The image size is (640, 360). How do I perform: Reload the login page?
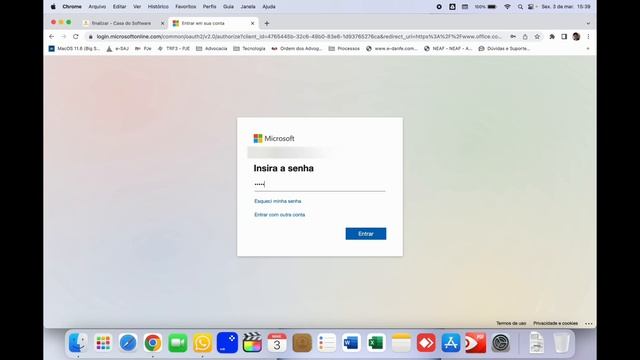pyautogui.click(x=76, y=36)
